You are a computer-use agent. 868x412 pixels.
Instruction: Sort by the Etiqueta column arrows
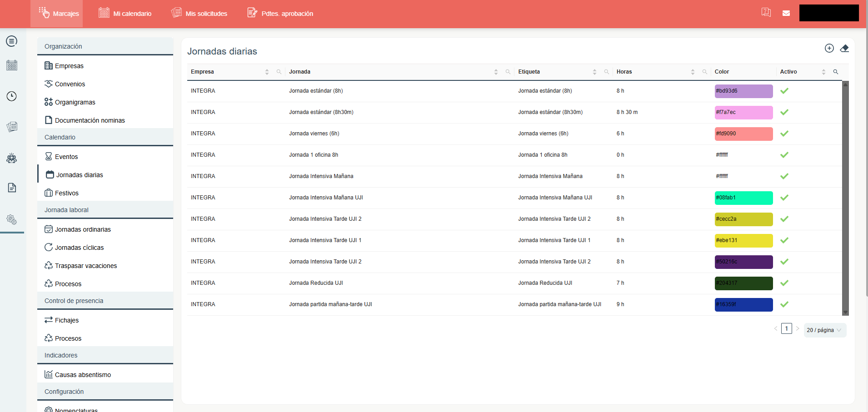coord(594,72)
